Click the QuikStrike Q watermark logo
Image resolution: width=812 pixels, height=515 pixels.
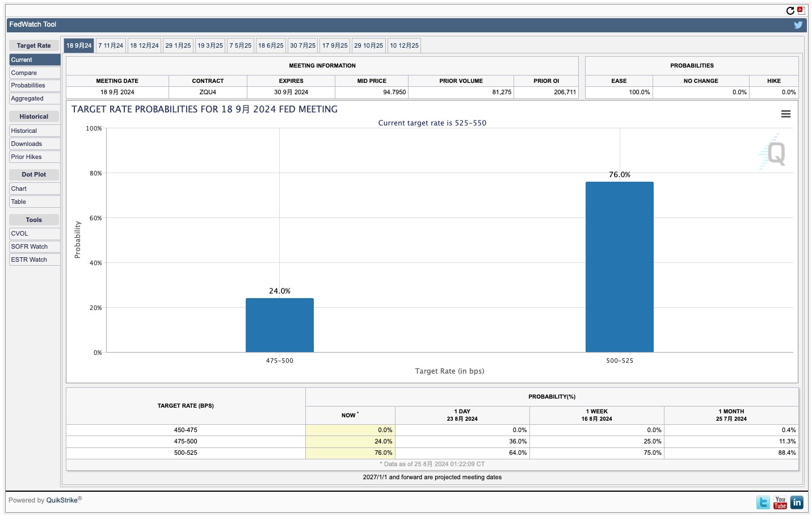click(x=775, y=153)
